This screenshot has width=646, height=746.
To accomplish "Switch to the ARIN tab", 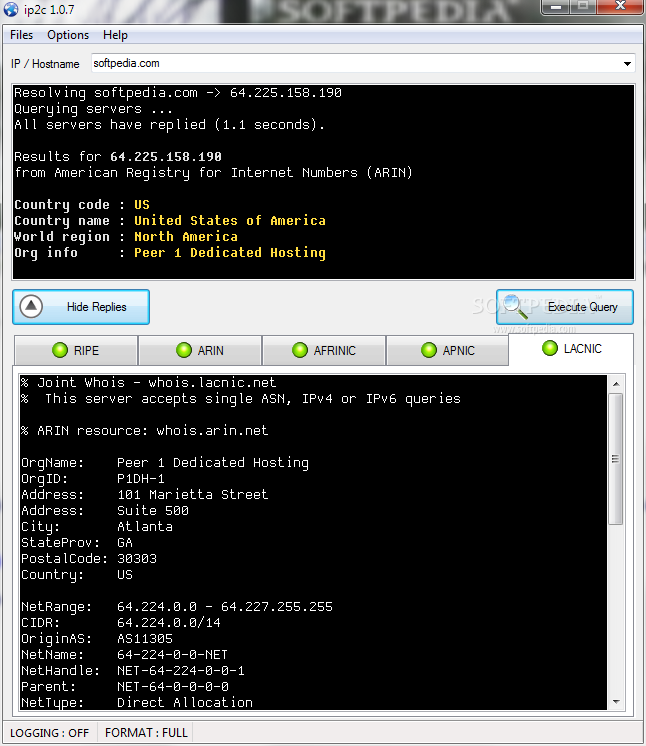I will [x=200, y=351].
